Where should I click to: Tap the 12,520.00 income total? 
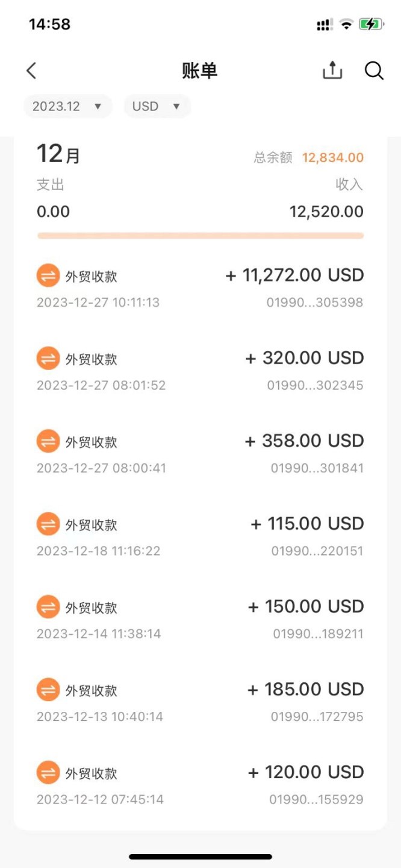(x=326, y=212)
